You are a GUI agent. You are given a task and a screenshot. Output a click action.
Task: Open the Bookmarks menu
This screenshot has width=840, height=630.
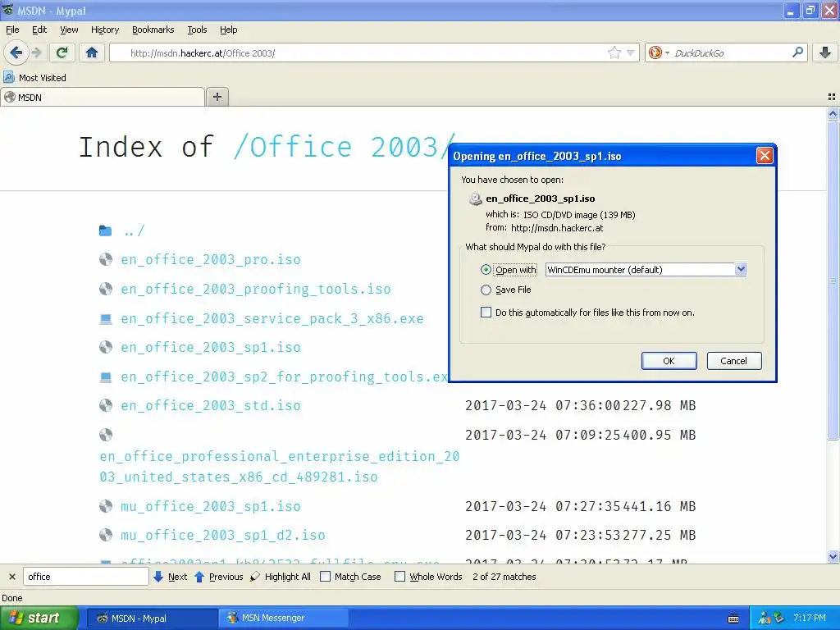153,30
